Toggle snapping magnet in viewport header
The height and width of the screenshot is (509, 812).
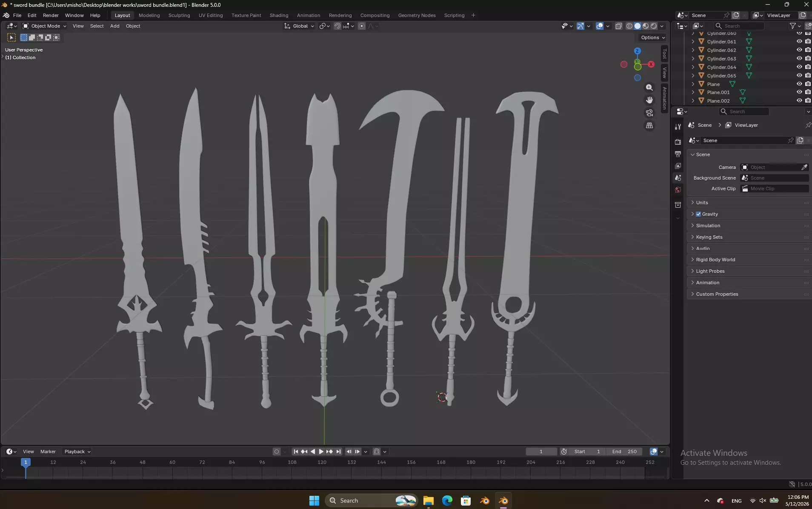click(337, 26)
